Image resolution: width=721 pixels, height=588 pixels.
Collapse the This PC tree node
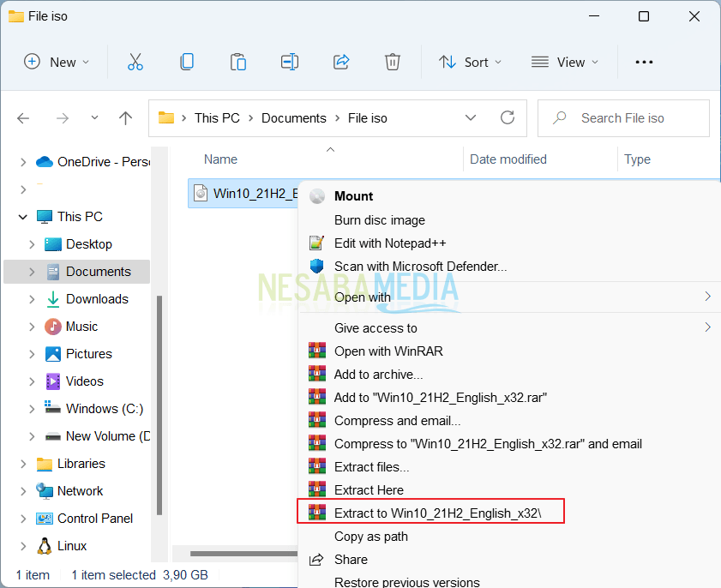click(x=23, y=217)
